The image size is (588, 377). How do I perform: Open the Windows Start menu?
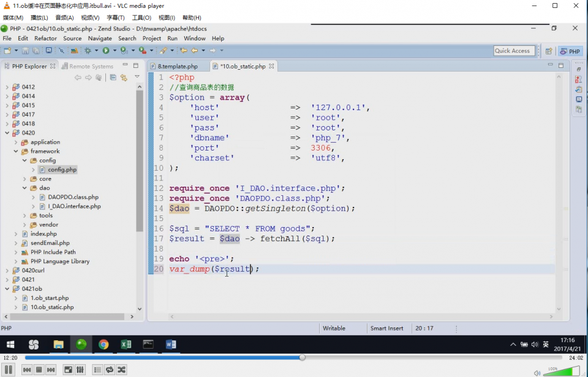(10, 345)
